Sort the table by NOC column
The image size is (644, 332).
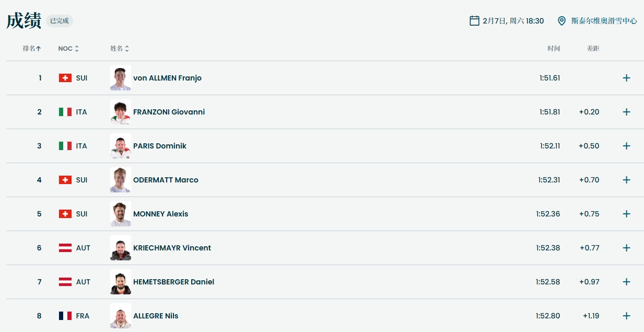point(68,49)
